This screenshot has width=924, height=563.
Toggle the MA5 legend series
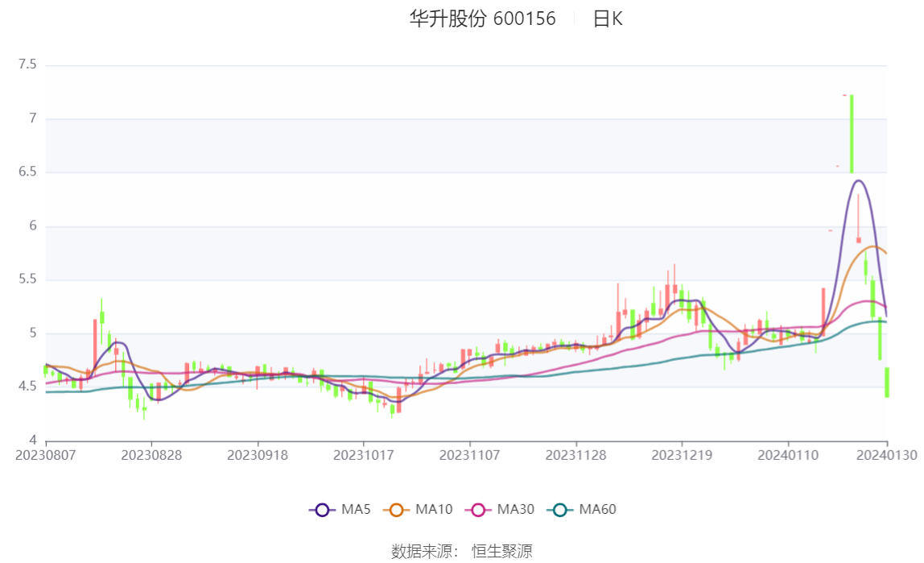point(340,509)
